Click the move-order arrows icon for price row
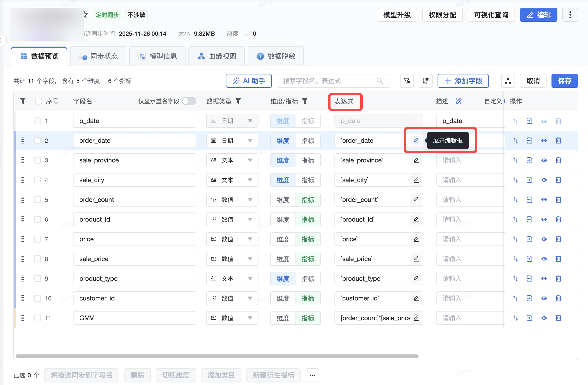Image resolution: width=588 pixels, height=385 pixels. click(x=515, y=239)
